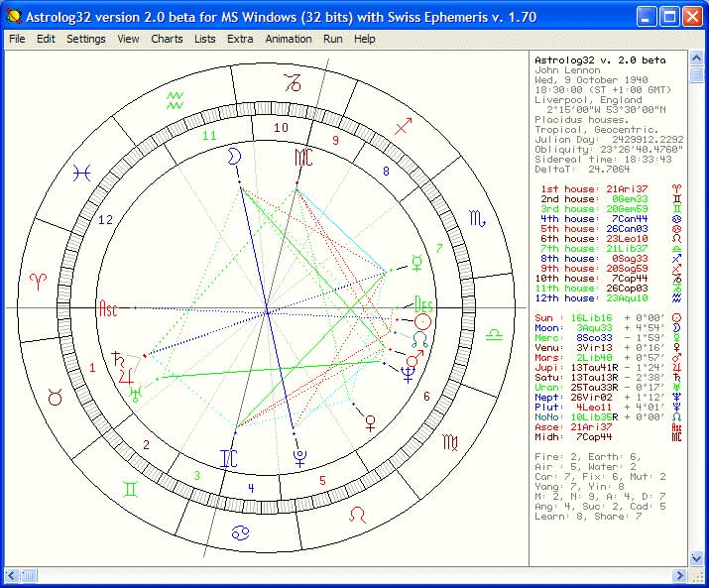Viewport: 709px width, 588px height.
Task: Click the Saturn glyph in house 1
Action: coord(118,359)
